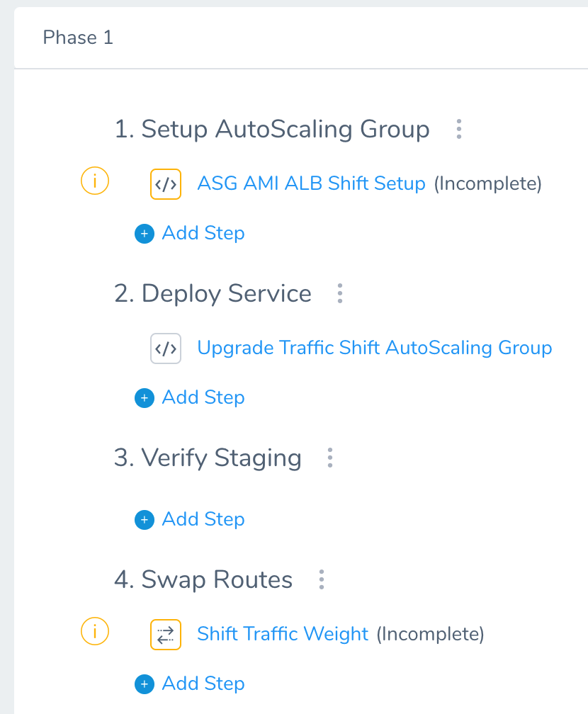Image resolution: width=588 pixels, height=714 pixels.
Task: Open the Shift Traffic Weight step
Action: 283,634
